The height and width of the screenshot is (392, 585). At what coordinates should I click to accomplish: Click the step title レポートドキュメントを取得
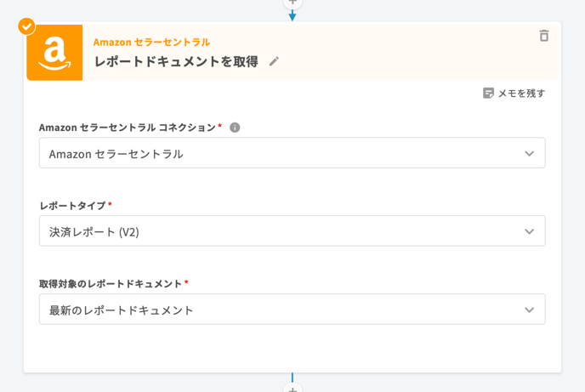click(x=176, y=61)
